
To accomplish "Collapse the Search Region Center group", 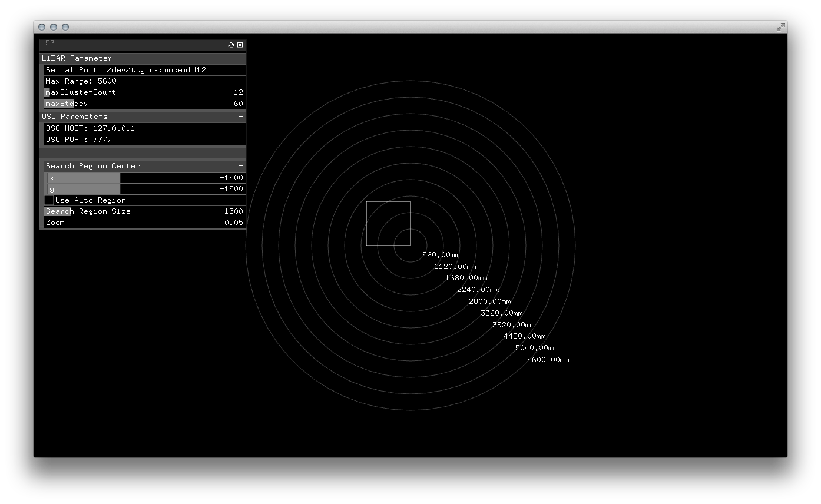I will click(x=241, y=166).
